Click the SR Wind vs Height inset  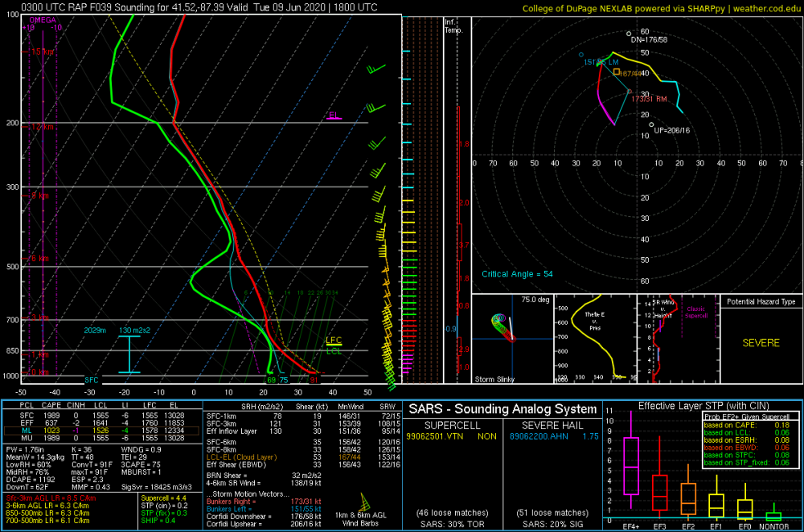(x=679, y=339)
